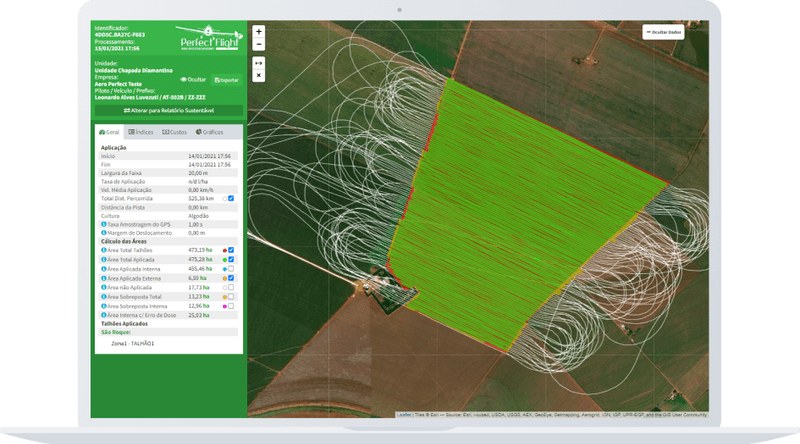Click the X clear map control
This screenshot has height=444, width=800.
point(259,75)
